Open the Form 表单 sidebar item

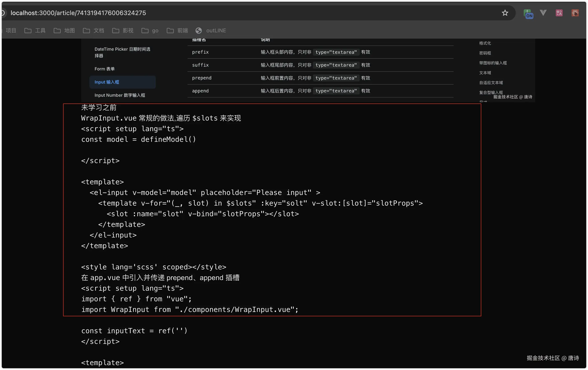pyautogui.click(x=104, y=69)
